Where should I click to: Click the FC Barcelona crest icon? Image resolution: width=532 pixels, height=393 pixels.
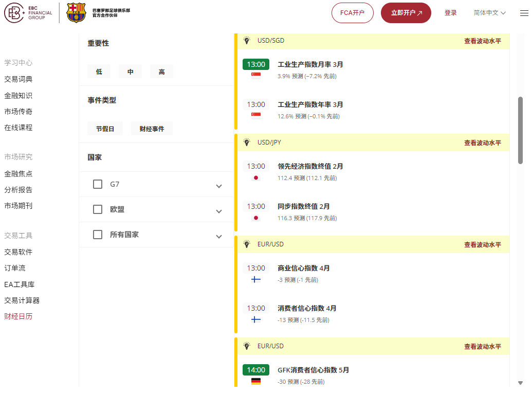pos(76,13)
